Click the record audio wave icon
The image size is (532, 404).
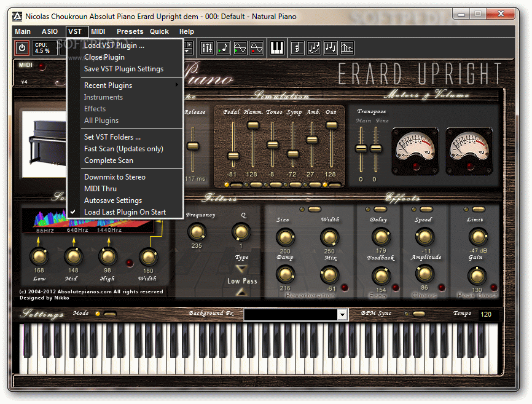pos(257,48)
